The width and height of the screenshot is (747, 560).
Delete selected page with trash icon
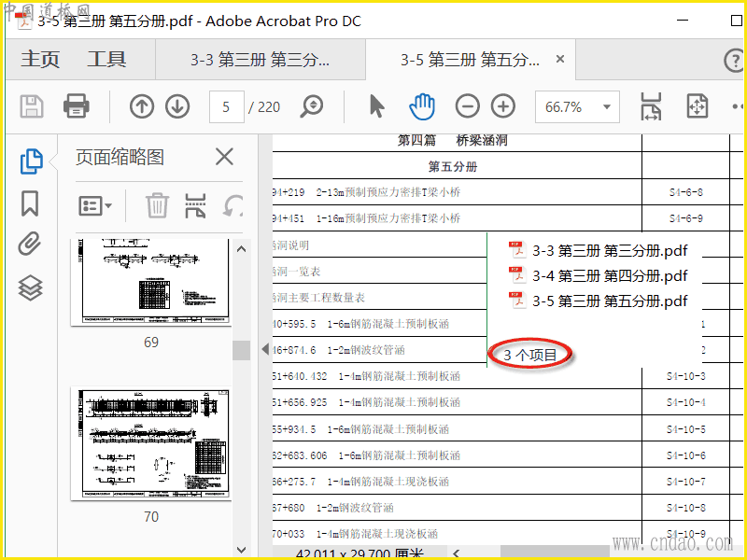point(157,205)
